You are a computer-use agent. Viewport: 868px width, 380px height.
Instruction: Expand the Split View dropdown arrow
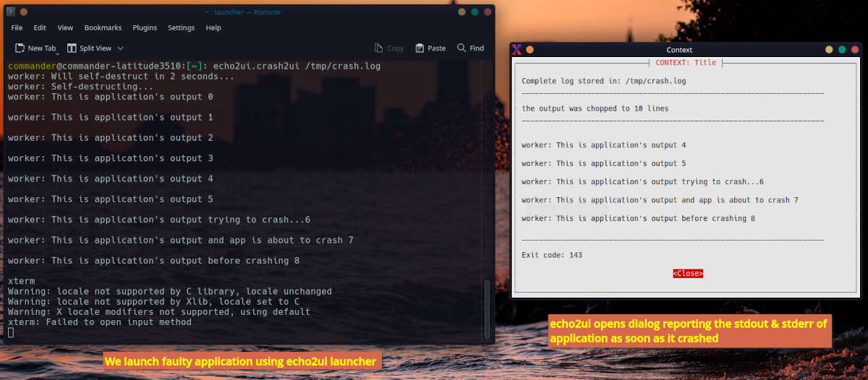121,48
